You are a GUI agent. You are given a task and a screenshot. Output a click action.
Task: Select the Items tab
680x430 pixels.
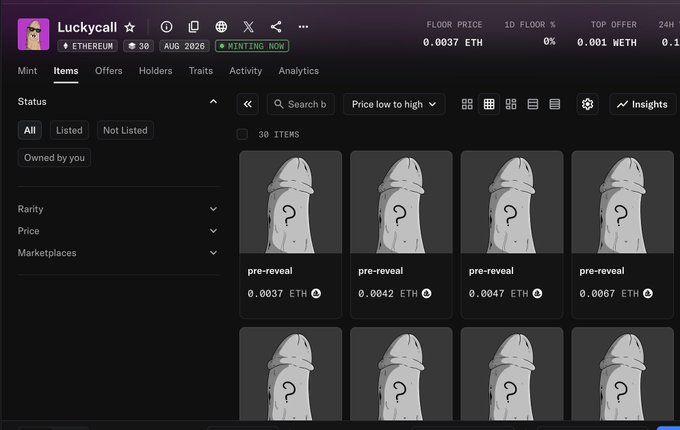point(66,71)
